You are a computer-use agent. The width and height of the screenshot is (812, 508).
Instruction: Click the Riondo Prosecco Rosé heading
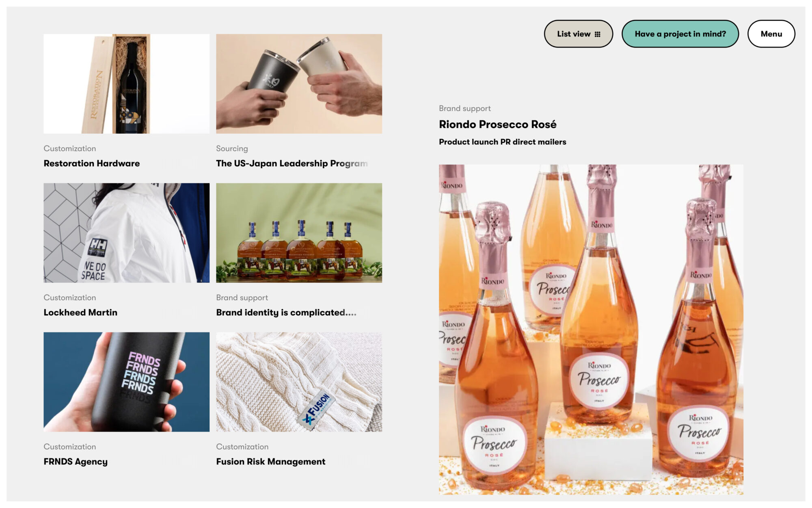coord(497,124)
